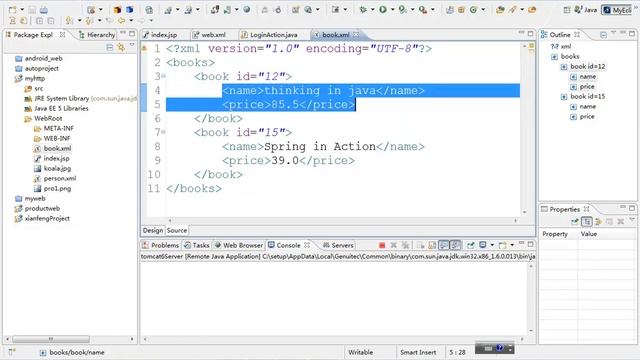Screen dimensions: 640x360
Task: Open the Hierarchy tab
Action: pyautogui.click(x=97, y=35)
